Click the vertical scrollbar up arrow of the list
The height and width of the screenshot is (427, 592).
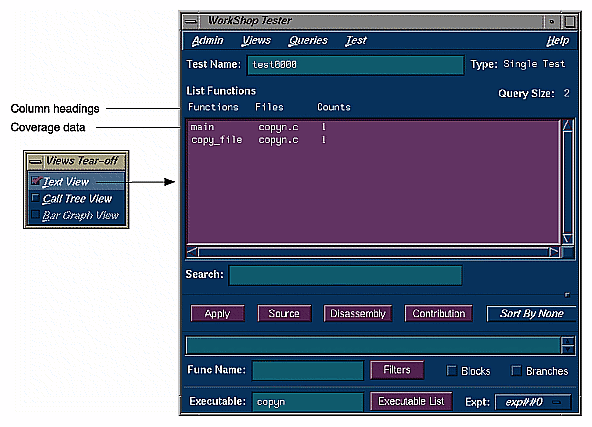[x=567, y=125]
